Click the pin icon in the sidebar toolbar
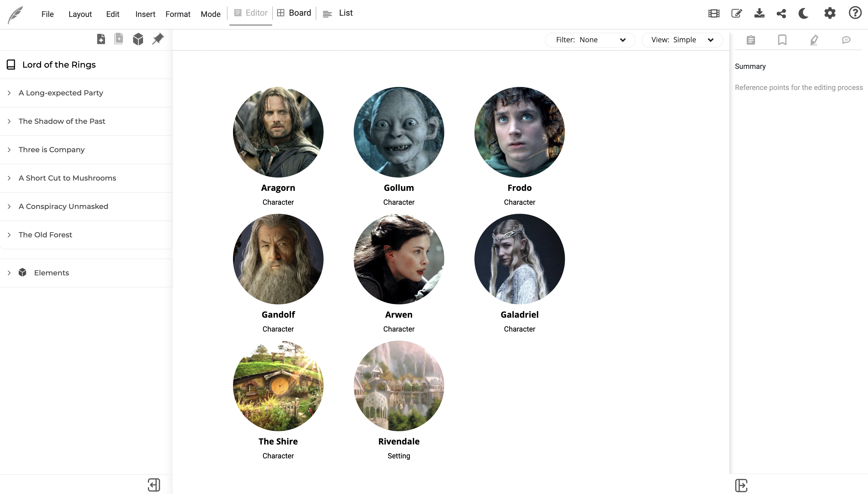Screen dimensions: 868x494 click(158, 39)
